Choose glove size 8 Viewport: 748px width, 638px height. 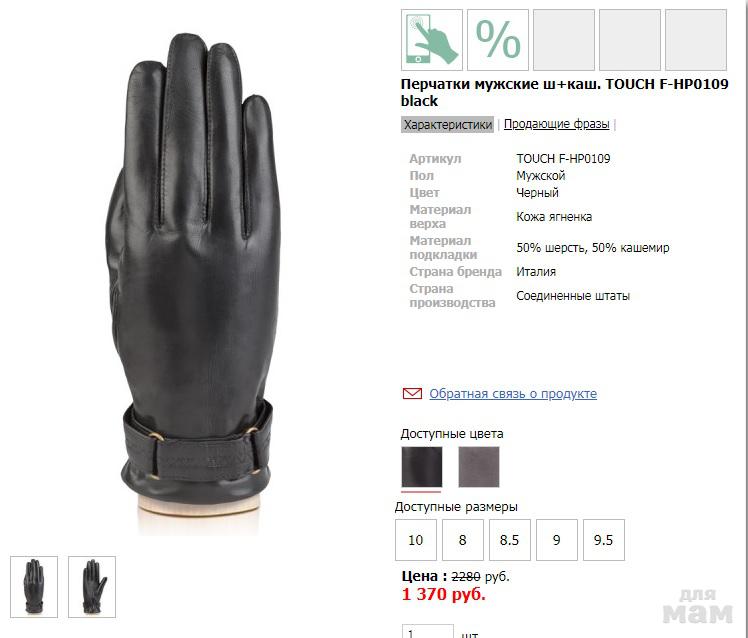coord(463,540)
